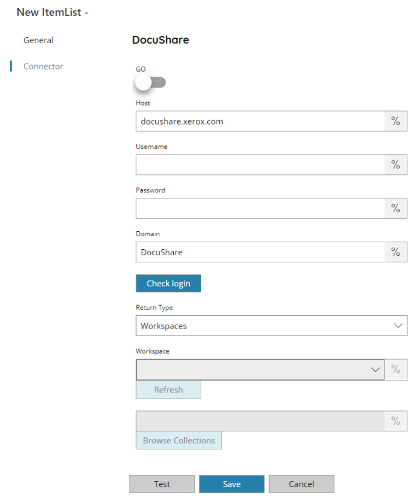
Task: Cancel the connector configuration
Action: pos(301,484)
